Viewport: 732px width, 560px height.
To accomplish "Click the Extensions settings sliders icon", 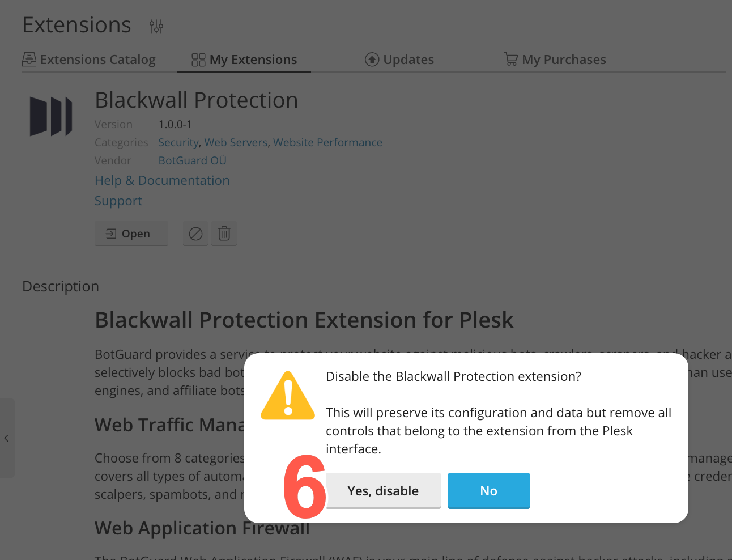I will point(156,26).
